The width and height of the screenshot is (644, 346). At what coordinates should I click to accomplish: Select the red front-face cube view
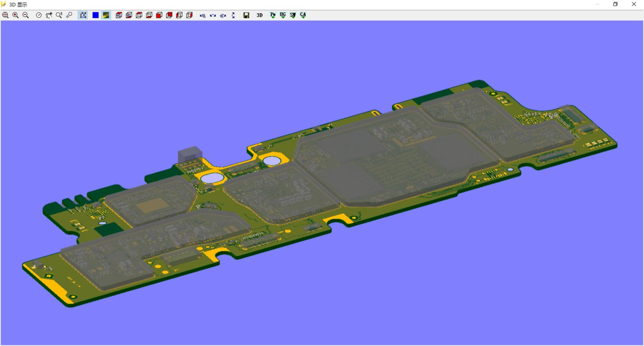(159, 15)
